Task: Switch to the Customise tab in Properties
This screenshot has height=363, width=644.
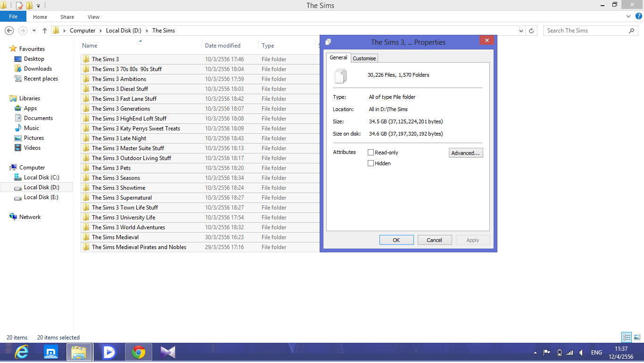Action: pyautogui.click(x=364, y=58)
